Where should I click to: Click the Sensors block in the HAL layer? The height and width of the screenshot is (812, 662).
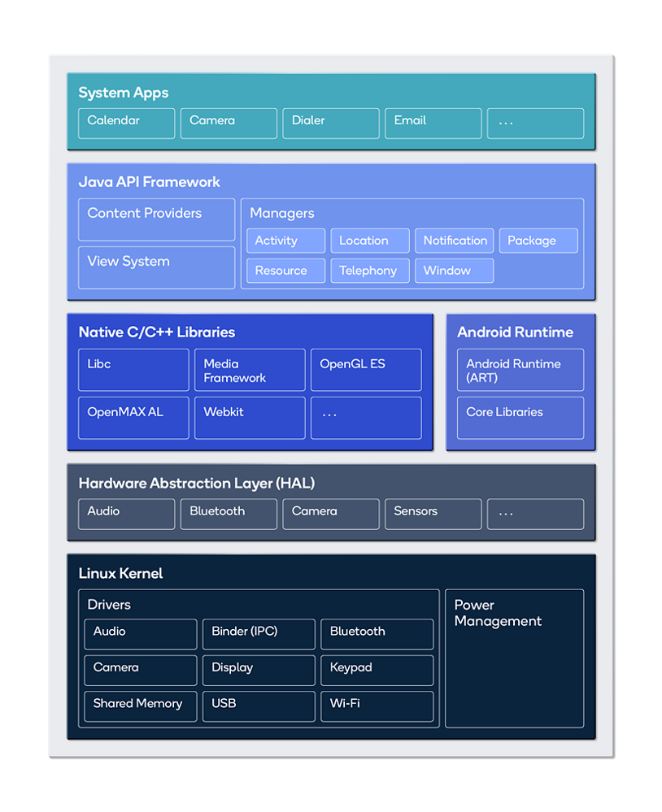(433, 514)
